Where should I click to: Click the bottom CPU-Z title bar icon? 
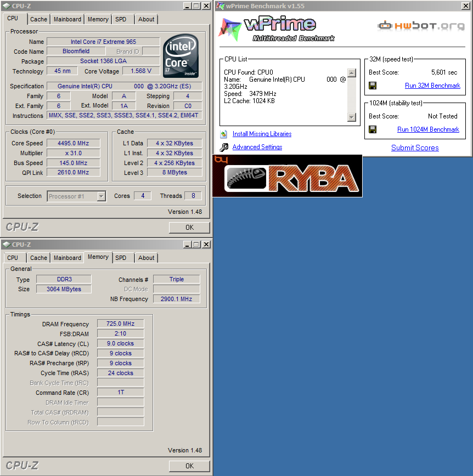pos(7,245)
